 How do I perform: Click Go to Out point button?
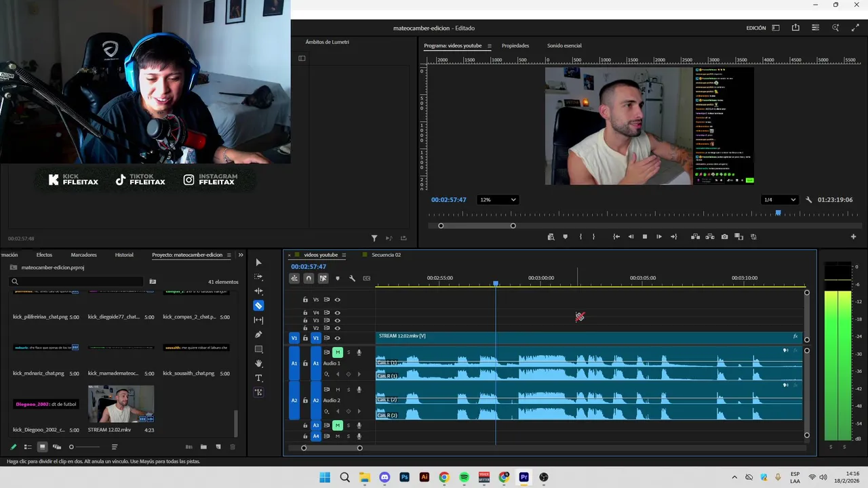click(x=673, y=237)
